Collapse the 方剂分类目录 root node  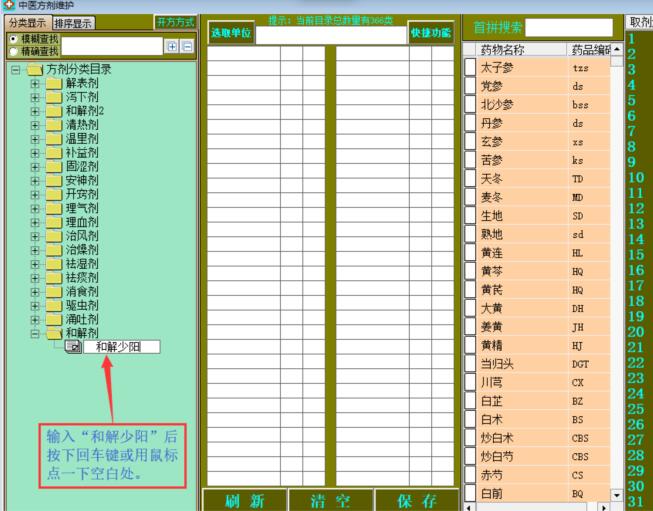click(x=15, y=70)
